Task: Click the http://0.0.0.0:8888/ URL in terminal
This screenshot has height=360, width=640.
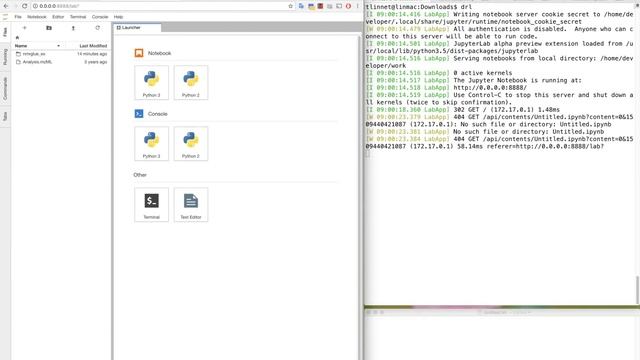Action: [x=490, y=88]
